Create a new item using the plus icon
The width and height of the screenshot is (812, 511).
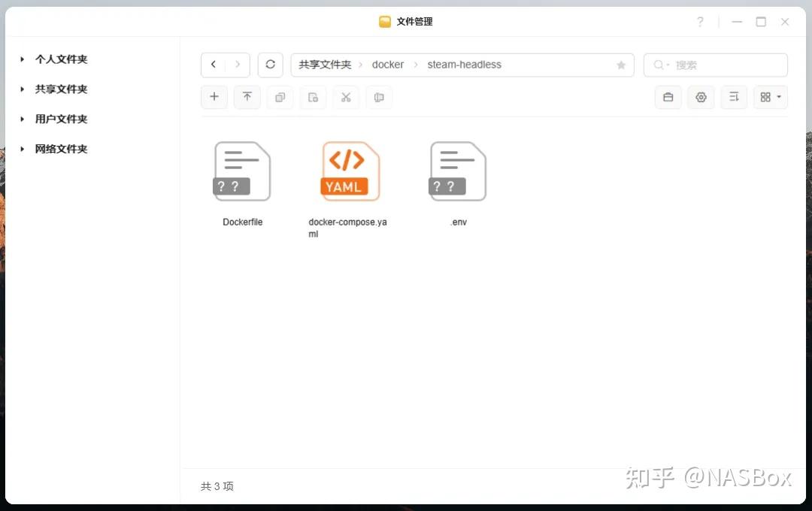click(214, 97)
